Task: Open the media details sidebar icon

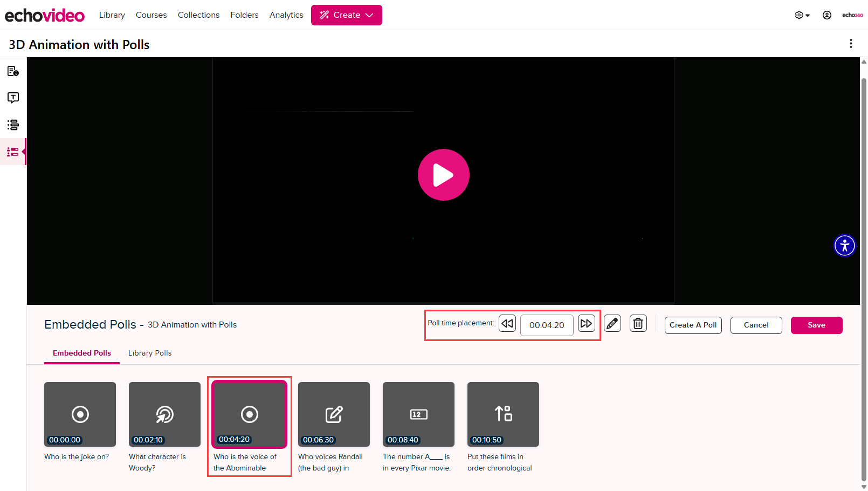Action: 13,71
